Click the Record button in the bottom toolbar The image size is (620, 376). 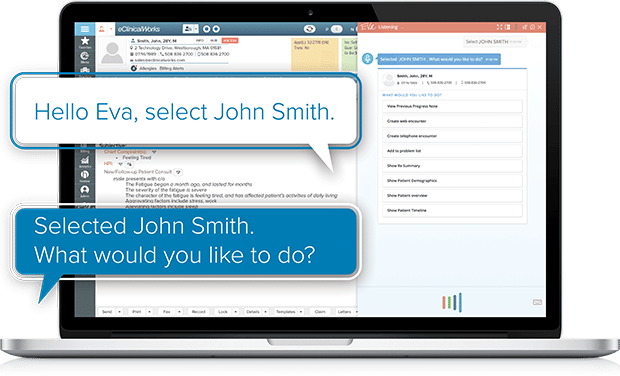tap(198, 312)
